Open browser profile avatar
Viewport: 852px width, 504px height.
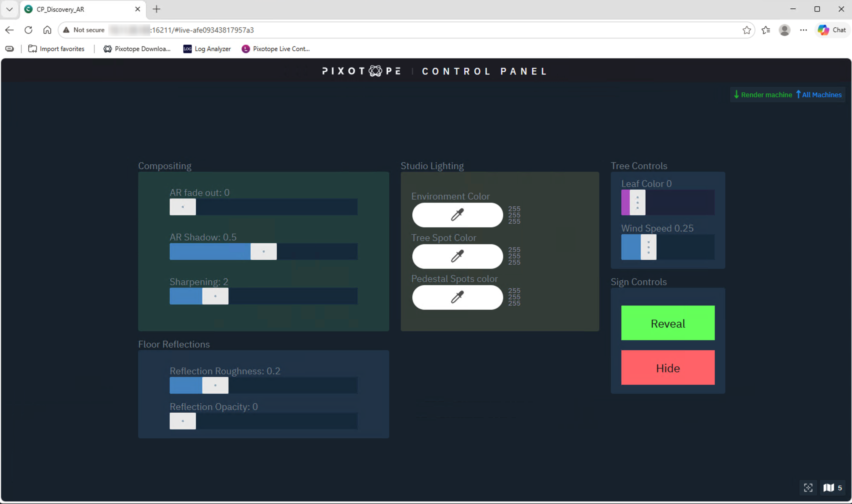[x=785, y=30]
